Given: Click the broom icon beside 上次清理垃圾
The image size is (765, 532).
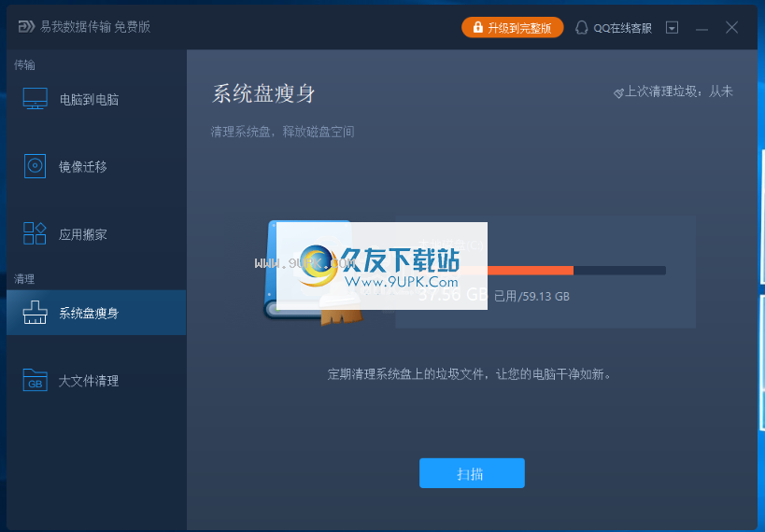Looking at the screenshot, I should coord(618,92).
